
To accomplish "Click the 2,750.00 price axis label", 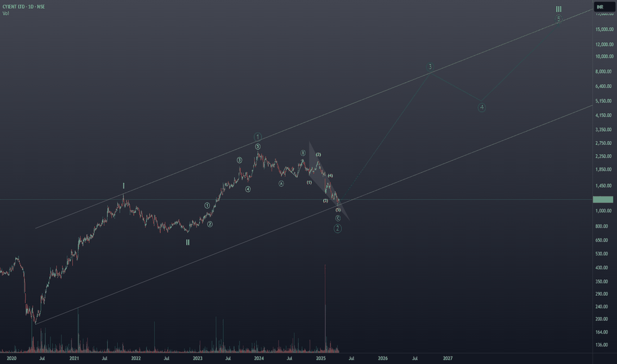I will tap(604, 143).
